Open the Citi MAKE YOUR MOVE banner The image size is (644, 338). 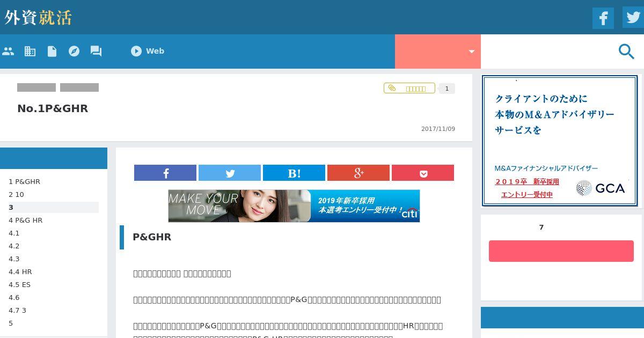tap(294, 206)
